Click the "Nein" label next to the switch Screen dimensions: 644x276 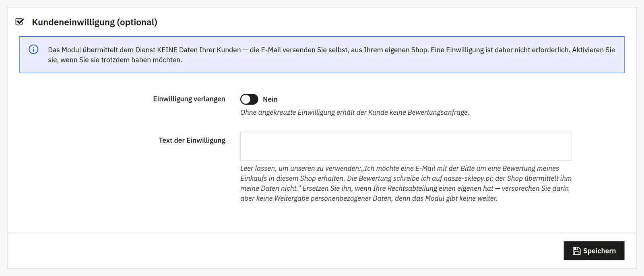(270, 99)
